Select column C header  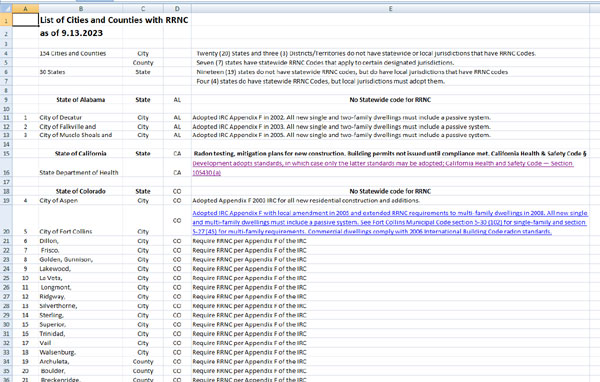(143, 8)
